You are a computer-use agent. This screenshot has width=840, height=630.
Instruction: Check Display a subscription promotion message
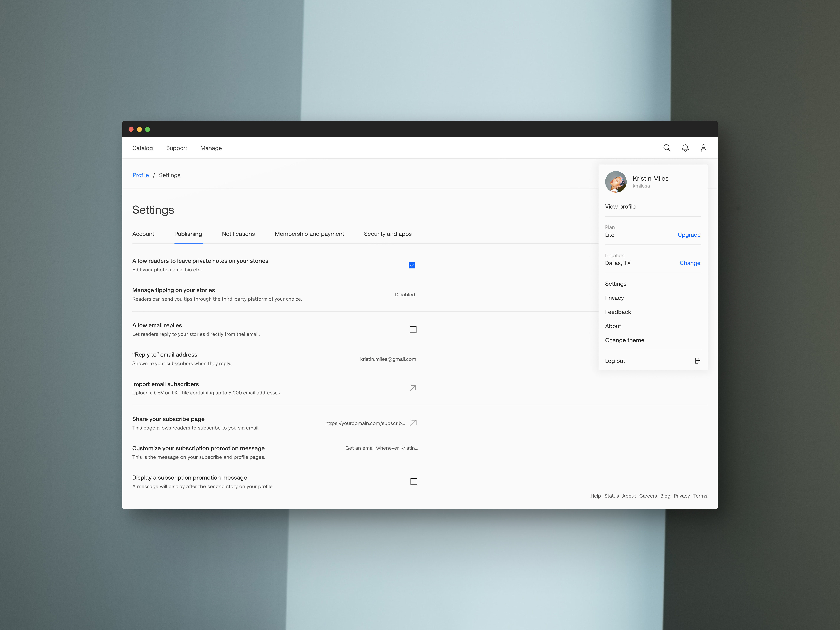click(x=414, y=481)
